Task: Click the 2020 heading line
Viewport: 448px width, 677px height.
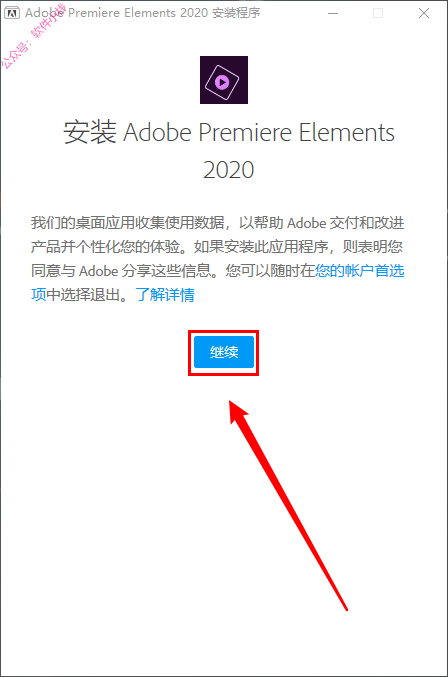Action: (229, 170)
